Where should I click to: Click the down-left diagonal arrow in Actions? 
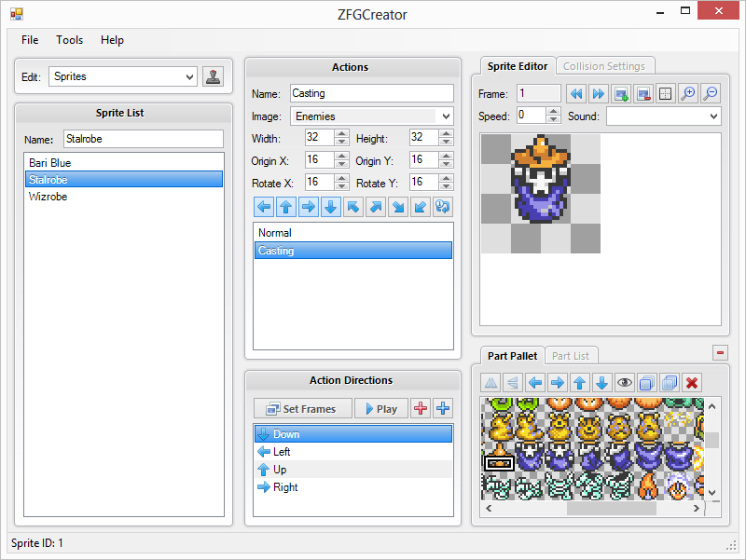click(421, 207)
